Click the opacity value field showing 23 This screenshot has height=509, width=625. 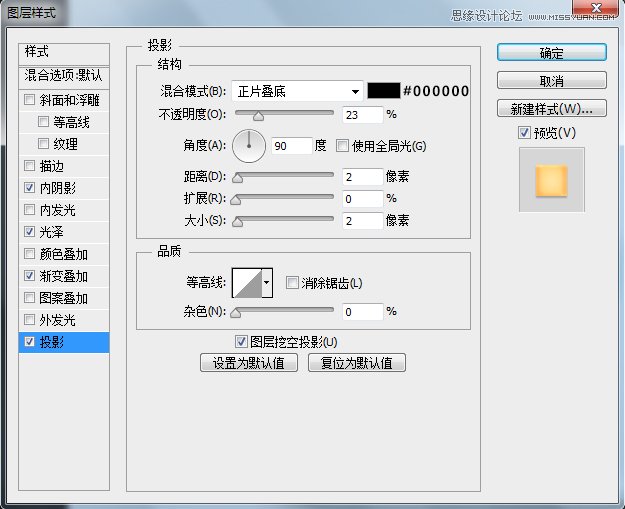coord(362,115)
